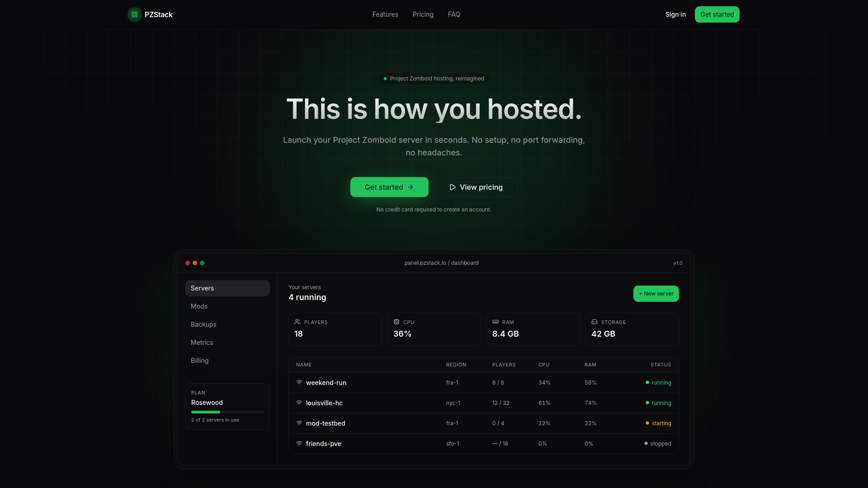Viewport: 868px width, 488px height.
Task: Select Servers in dashboard sidebar
Action: [227, 288]
